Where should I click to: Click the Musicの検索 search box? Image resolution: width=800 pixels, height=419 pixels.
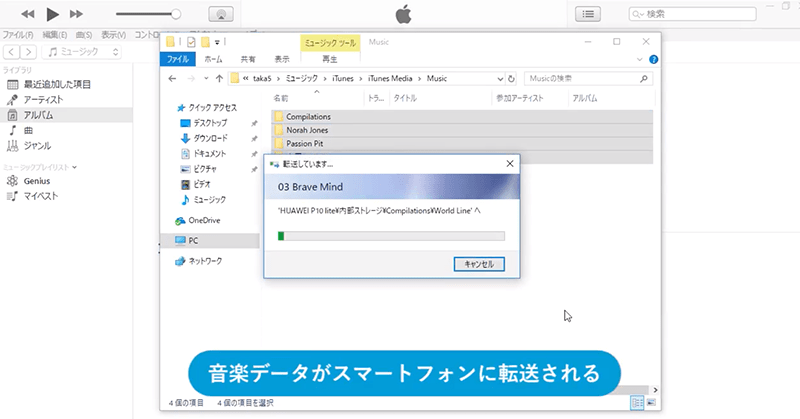click(x=588, y=79)
